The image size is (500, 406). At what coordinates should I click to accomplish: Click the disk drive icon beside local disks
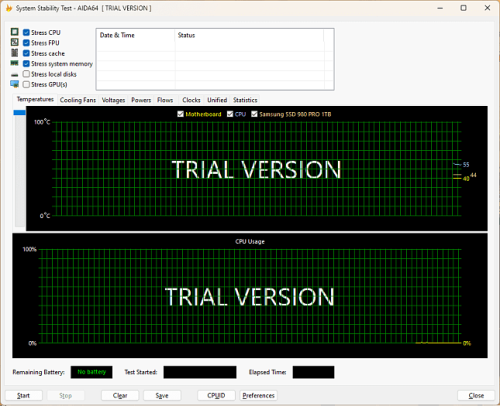point(15,75)
